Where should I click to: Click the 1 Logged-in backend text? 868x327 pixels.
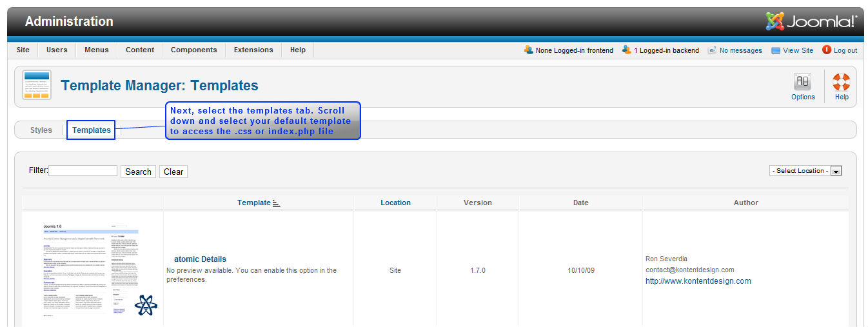tap(666, 50)
